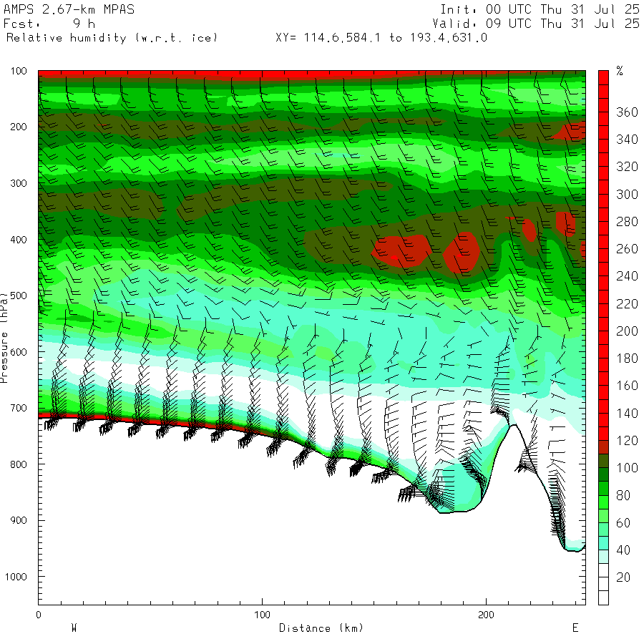The height and width of the screenshot is (644, 644).
Task: Click the 400 pressure axis label
Action: [x=19, y=240]
